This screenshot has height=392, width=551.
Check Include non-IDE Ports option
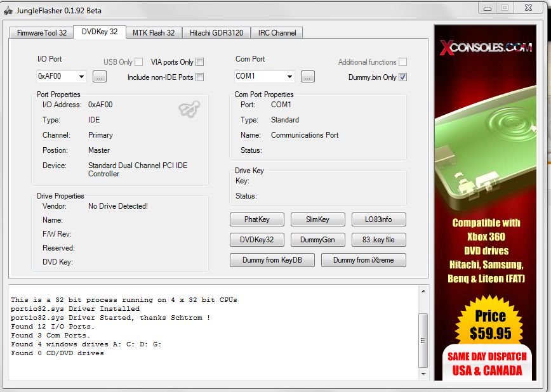(199, 77)
